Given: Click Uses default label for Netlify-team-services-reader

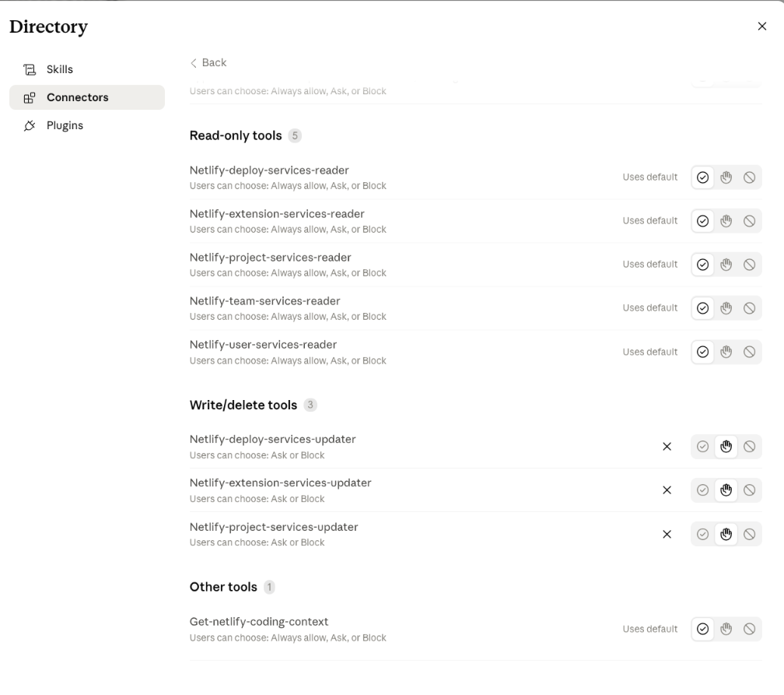Looking at the screenshot, I should click(x=650, y=307).
